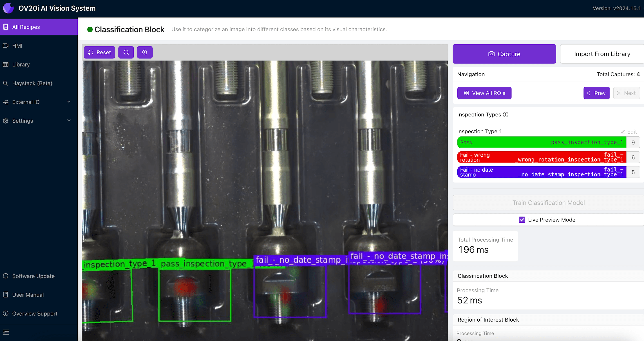Open the User Manual book icon
Image resolution: width=644 pixels, height=341 pixels.
(x=6, y=294)
